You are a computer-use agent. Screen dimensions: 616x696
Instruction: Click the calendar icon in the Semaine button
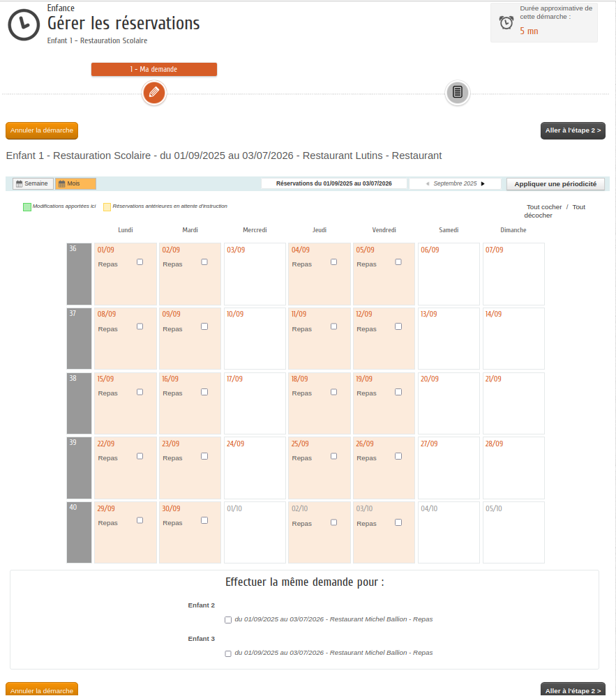[x=19, y=184]
